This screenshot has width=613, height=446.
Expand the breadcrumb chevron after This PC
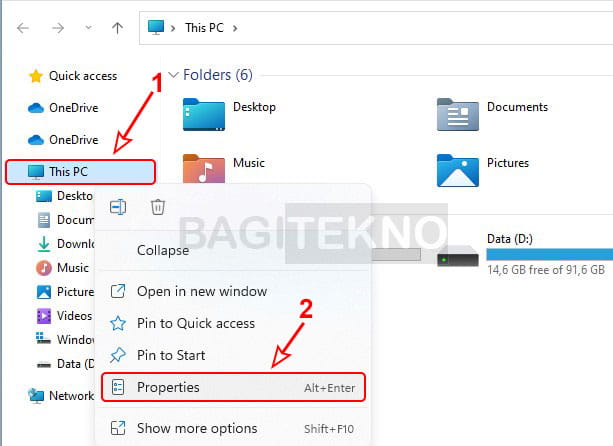point(235,28)
